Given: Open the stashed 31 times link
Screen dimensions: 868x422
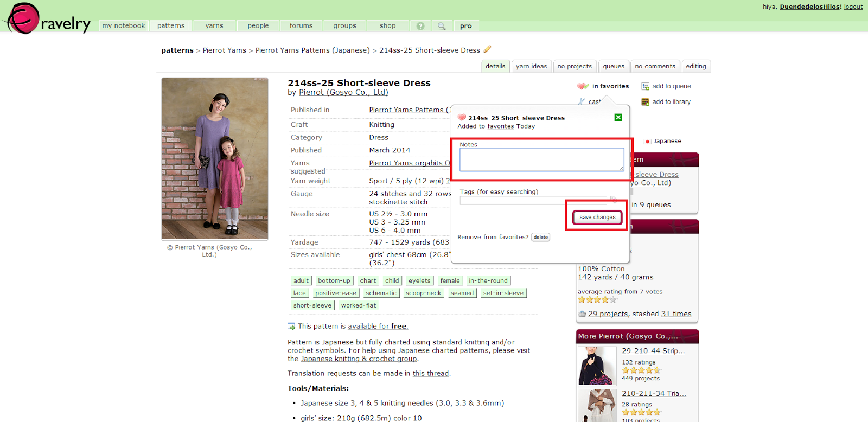Looking at the screenshot, I should [x=676, y=314].
